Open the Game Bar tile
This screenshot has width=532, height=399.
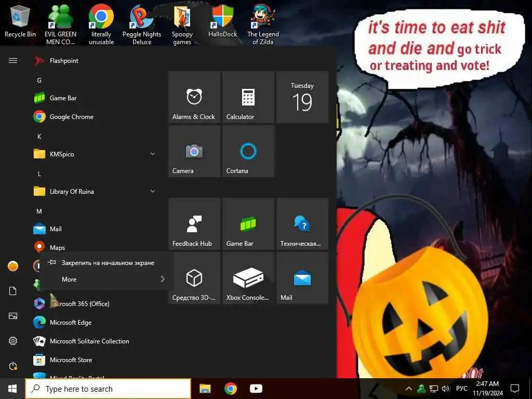[248, 224]
